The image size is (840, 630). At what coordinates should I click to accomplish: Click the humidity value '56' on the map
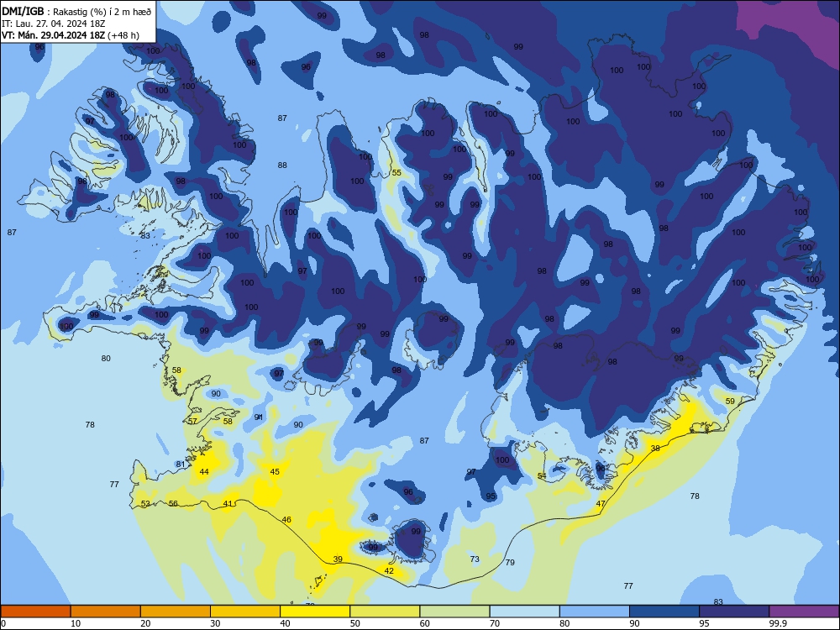pos(173,503)
